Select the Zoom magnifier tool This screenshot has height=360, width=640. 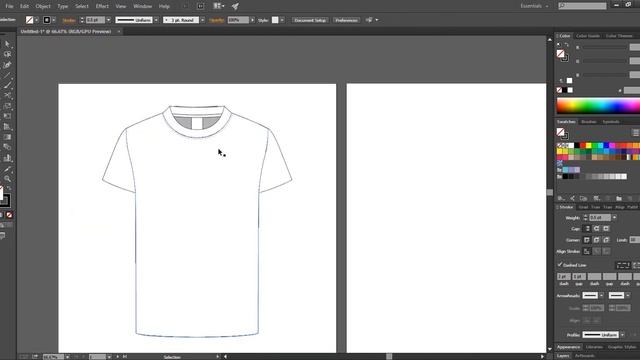pyautogui.click(x=7, y=179)
